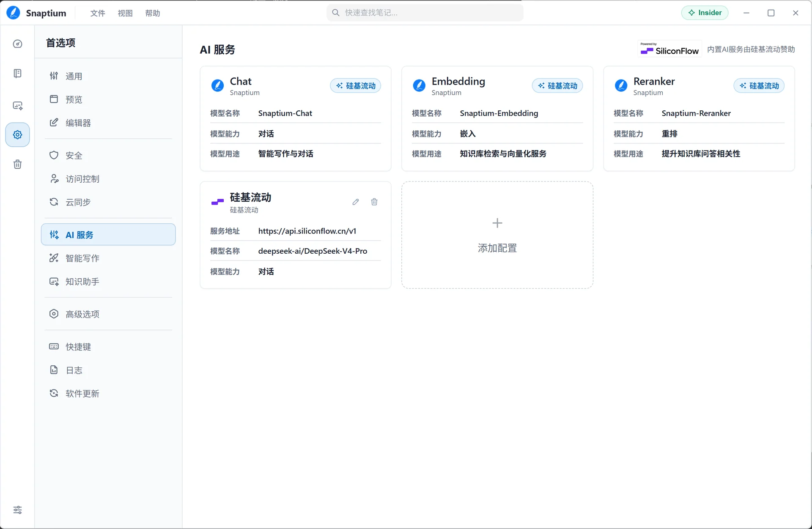The image size is (812, 529).
Task: Minimize the Snaptium window
Action: click(746, 13)
